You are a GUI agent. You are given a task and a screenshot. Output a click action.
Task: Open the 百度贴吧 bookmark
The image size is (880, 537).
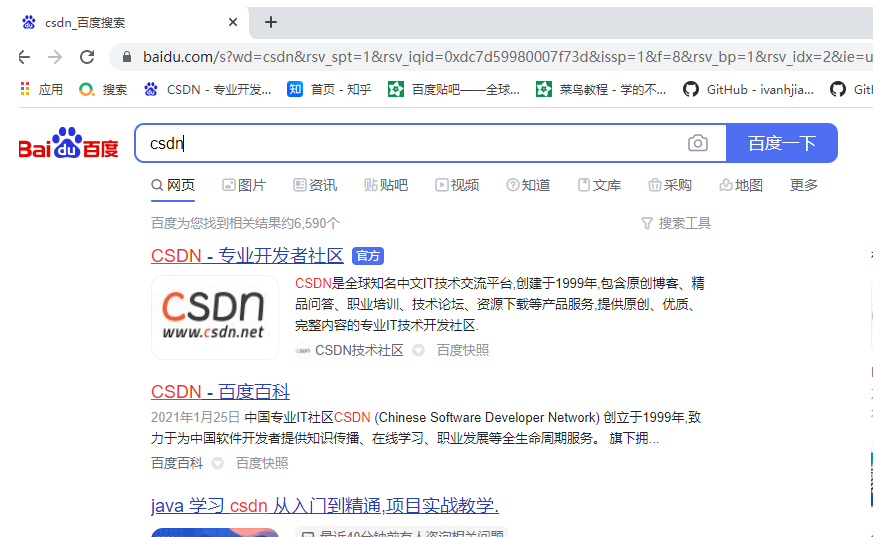(x=454, y=89)
